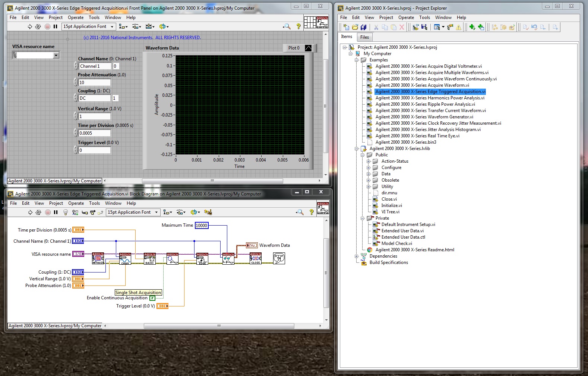
Task: Select Acquire Digital Voltmeter.vi in tree
Action: [x=429, y=66]
